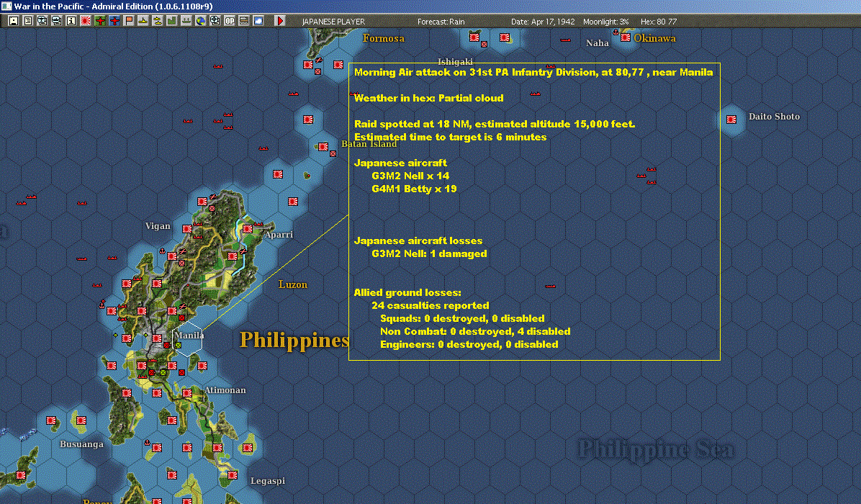Click the 'Moonlight: 3%' status text
This screenshot has width=861, height=504.
pyautogui.click(x=605, y=22)
